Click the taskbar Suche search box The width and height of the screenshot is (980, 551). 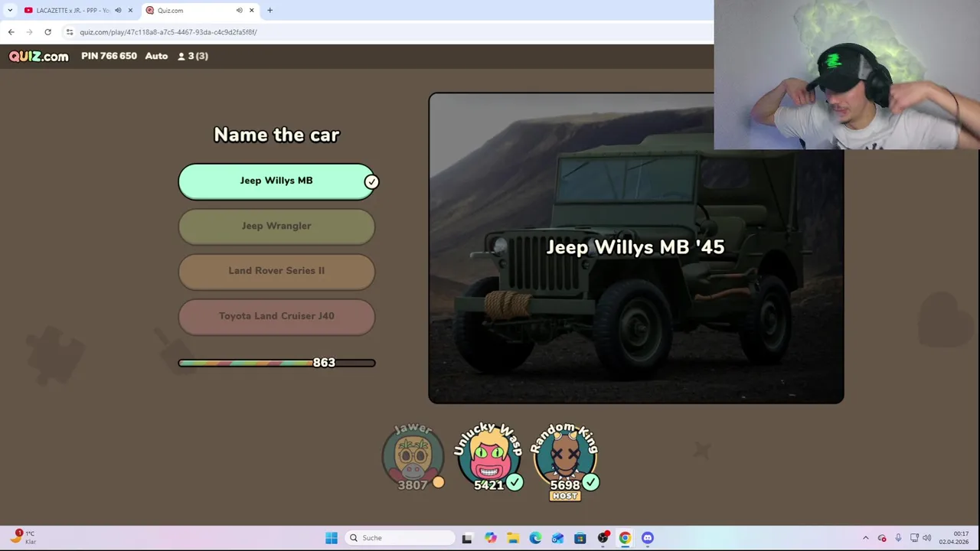click(x=400, y=538)
